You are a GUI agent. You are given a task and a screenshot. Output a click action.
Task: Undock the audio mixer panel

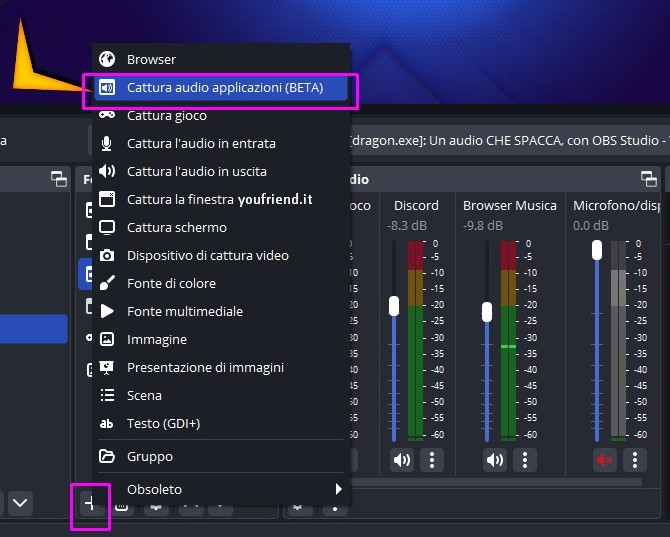tap(648, 179)
